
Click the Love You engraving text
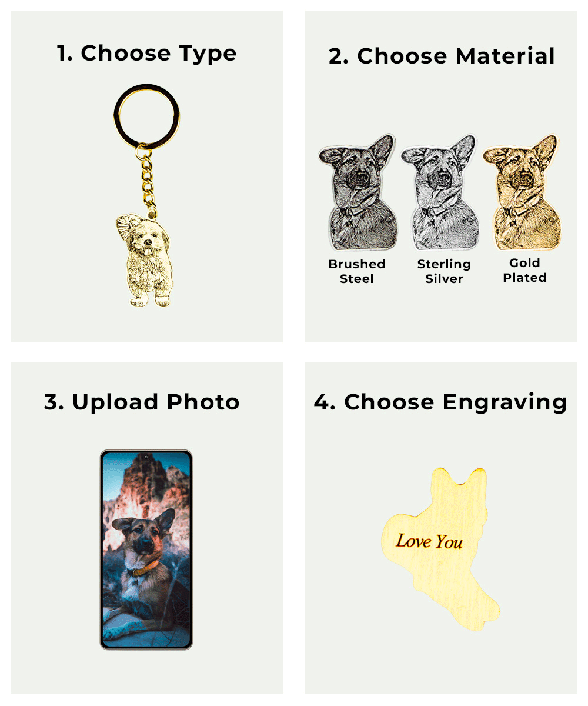pyautogui.click(x=429, y=541)
